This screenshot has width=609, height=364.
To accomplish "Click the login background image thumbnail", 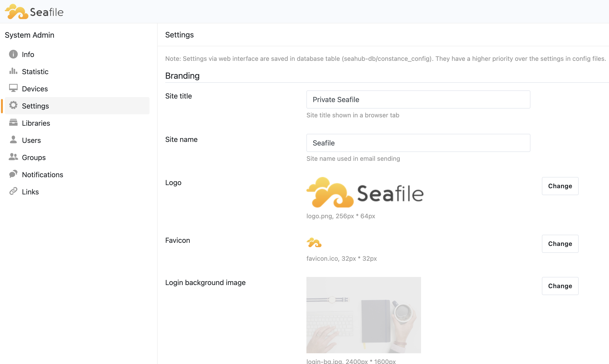I will tap(364, 315).
